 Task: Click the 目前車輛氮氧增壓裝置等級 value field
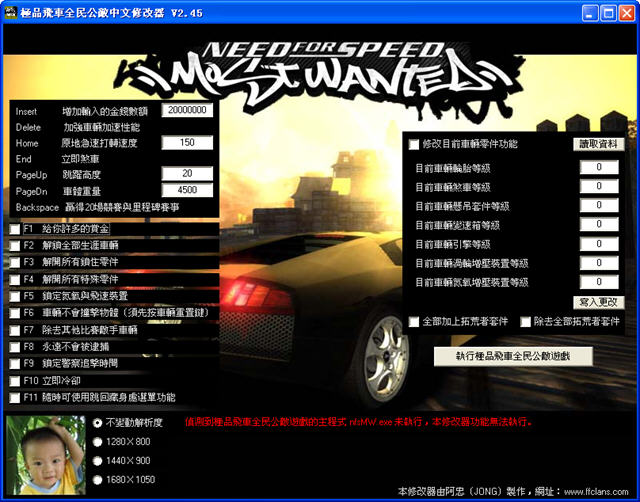click(599, 282)
